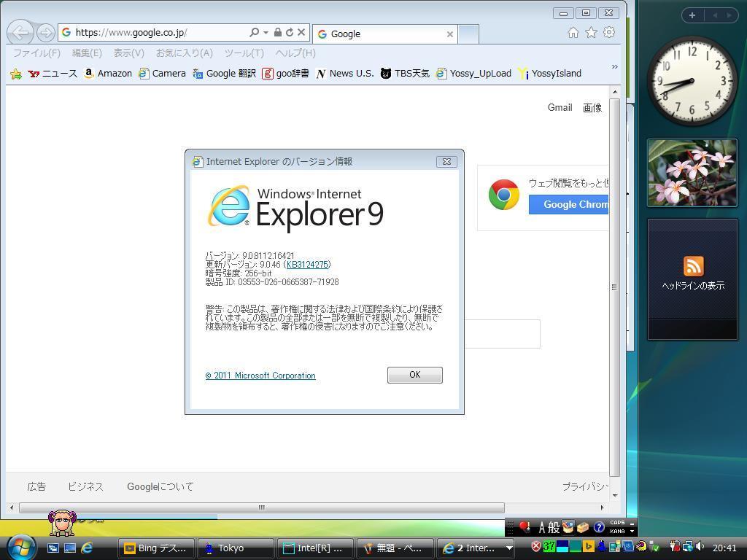747x560 pixels.
Task: Open the ツール(T) menu
Action: click(244, 52)
